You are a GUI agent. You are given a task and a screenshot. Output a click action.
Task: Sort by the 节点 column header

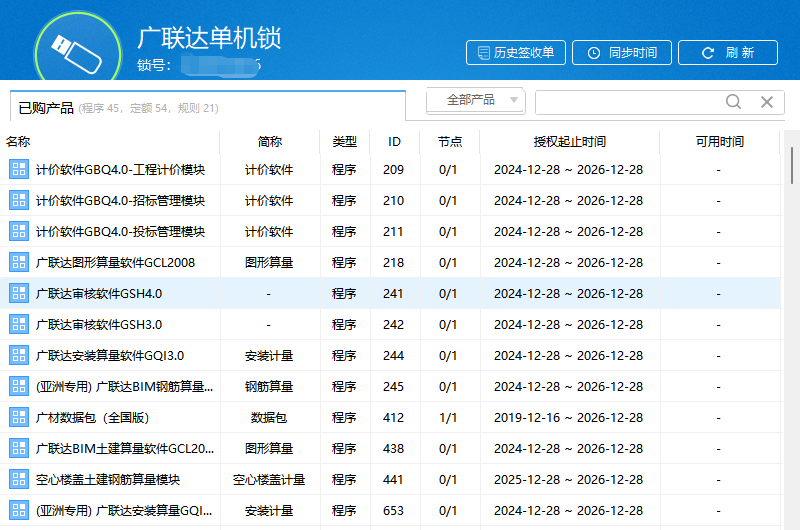tap(449, 141)
